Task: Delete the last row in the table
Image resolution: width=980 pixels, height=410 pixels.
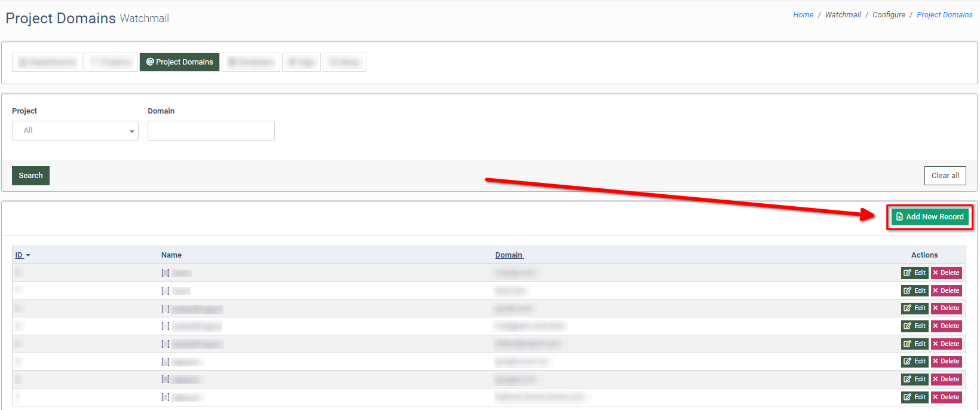Action: [x=946, y=397]
